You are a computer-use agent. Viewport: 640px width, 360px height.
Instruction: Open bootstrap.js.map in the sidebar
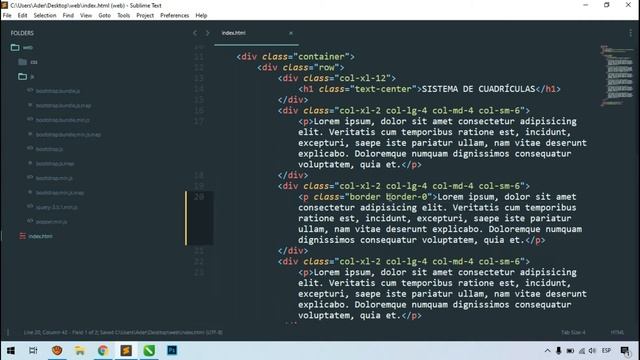(55, 163)
